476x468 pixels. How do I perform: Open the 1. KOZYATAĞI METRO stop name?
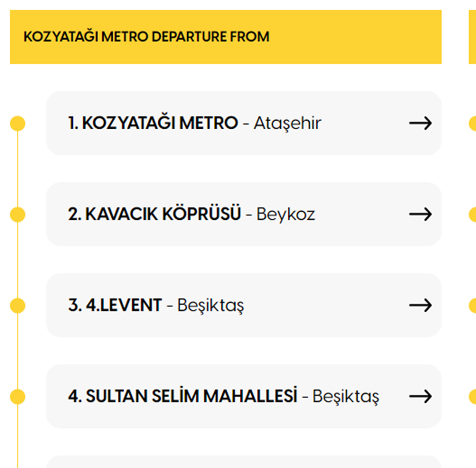tap(153, 123)
